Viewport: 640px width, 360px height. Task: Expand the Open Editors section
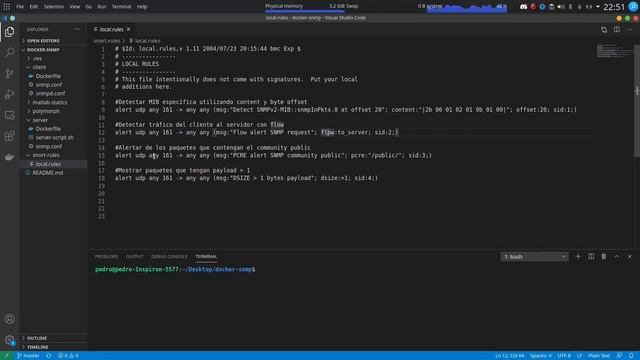point(53,41)
